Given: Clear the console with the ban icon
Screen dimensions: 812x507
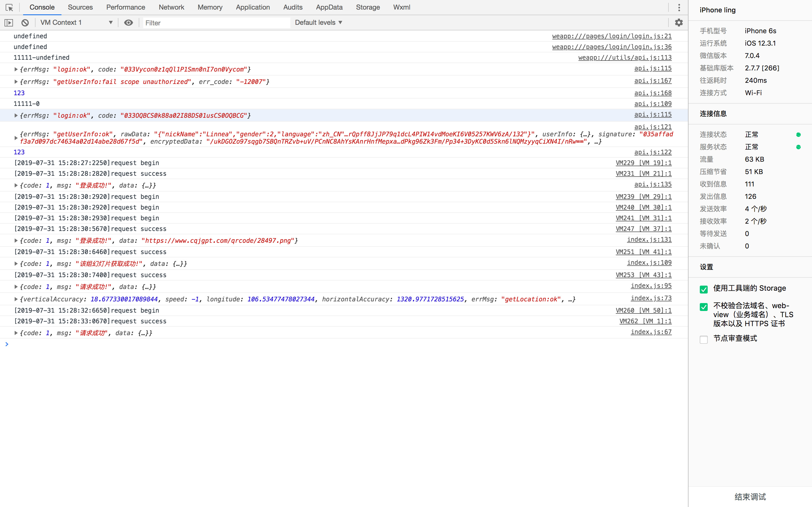Looking at the screenshot, I should tap(25, 23).
